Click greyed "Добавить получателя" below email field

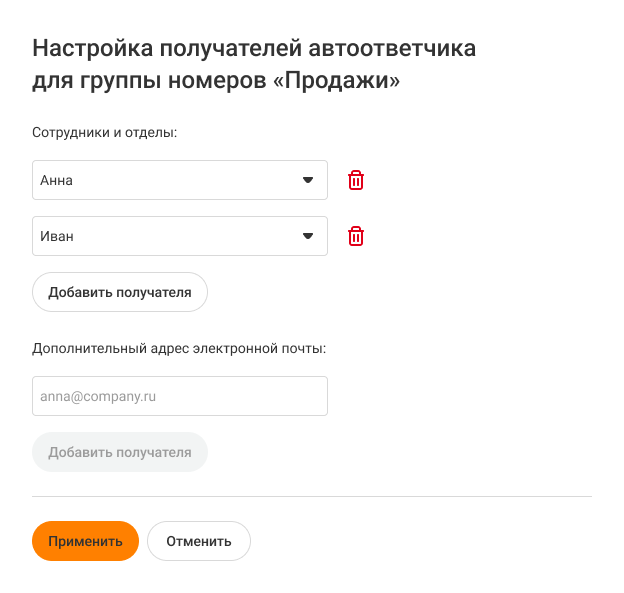[x=120, y=452]
